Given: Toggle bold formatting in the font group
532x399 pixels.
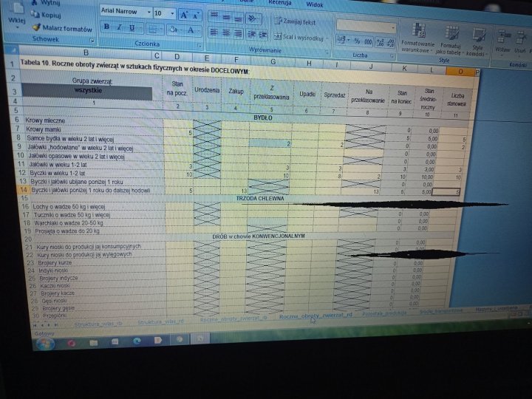Looking at the screenshot, I should [107, 28].
